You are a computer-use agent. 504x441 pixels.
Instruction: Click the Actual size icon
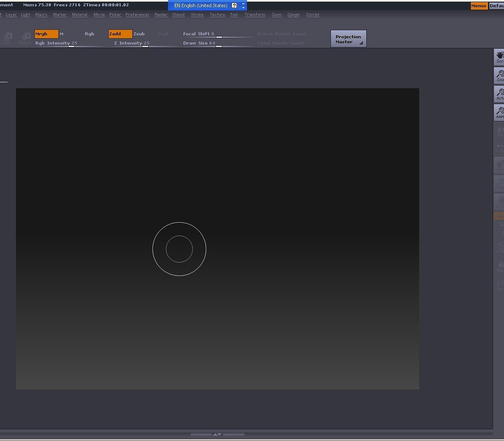[499, 94]
